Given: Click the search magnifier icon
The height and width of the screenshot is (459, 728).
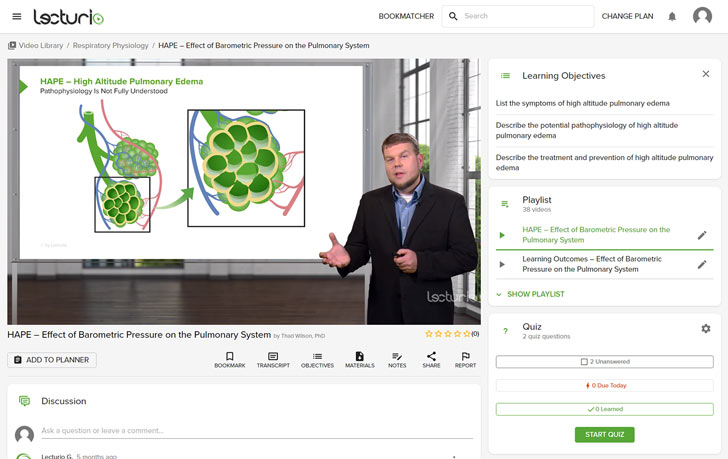Looking at the screenshot, I should pyautogui.click(x=453, y=16).
